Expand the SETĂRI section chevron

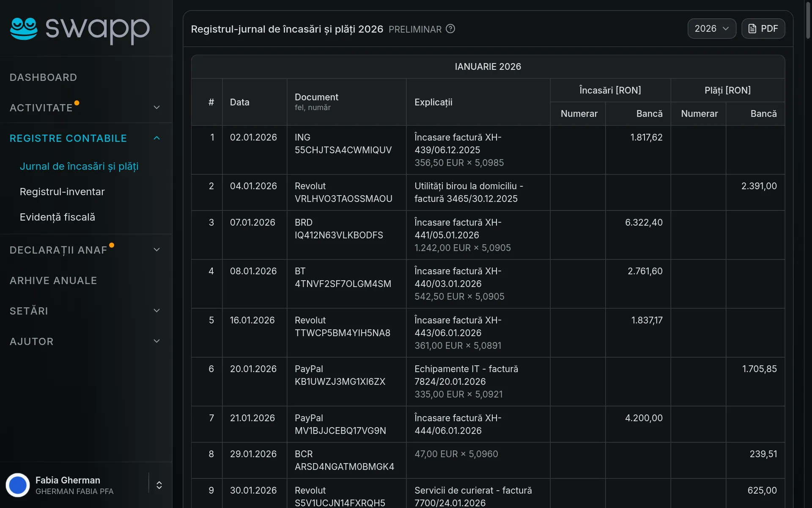tap(156, 311)
